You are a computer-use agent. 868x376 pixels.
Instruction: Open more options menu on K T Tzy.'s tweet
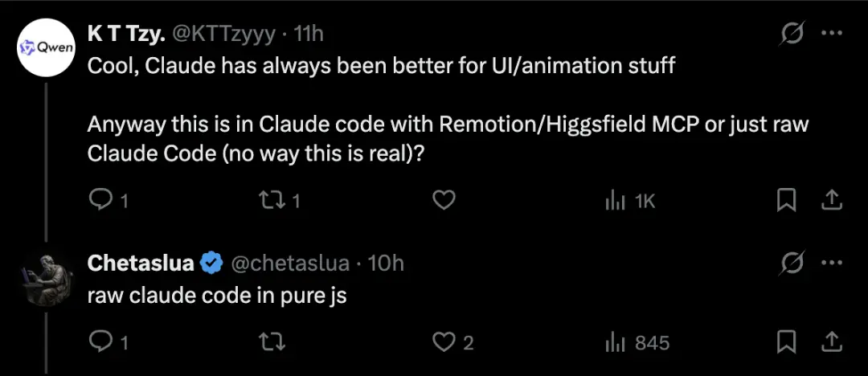[831, 33]
